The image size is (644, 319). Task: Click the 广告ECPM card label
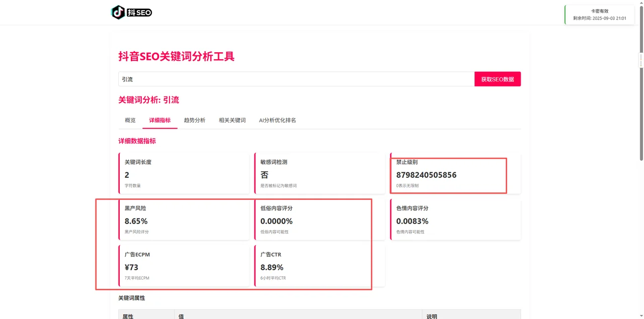point(137,255)
